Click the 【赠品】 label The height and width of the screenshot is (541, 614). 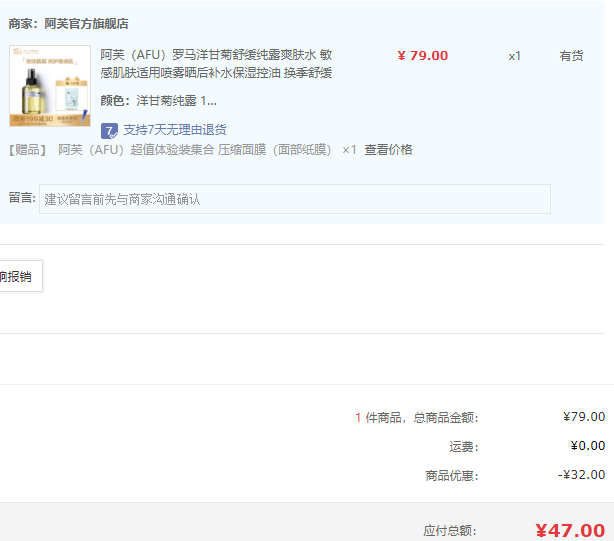tap(27, 150)
